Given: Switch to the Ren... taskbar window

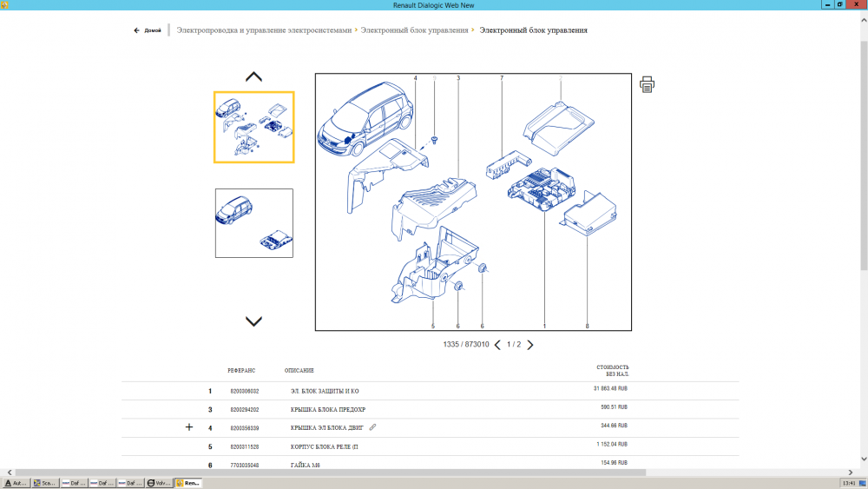Looking at the screenshot, I should click(188, 483).
